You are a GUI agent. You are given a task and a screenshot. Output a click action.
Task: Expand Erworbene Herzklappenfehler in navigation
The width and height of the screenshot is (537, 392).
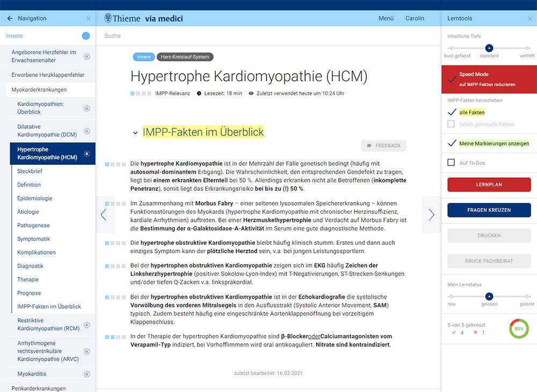pyautogui.click(x=48, y=75)
